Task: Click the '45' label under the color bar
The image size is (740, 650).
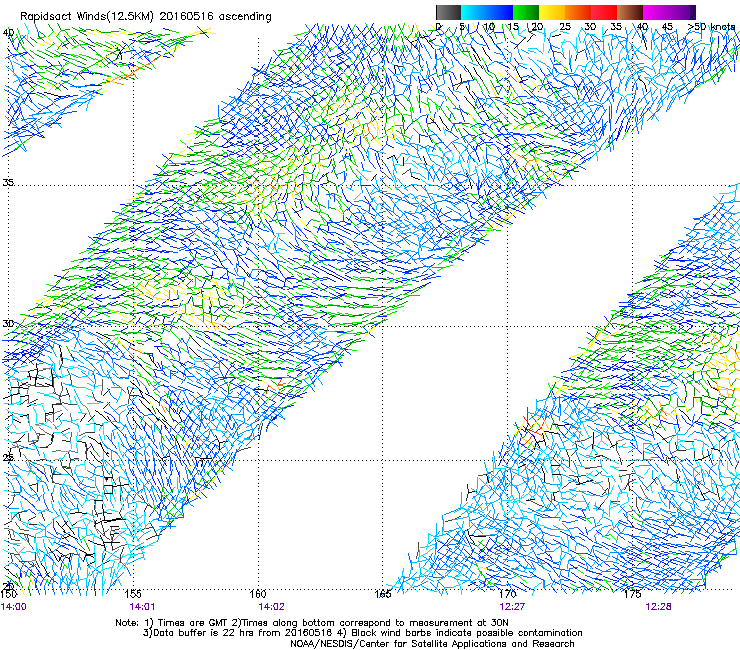Action: coord(667,27)
